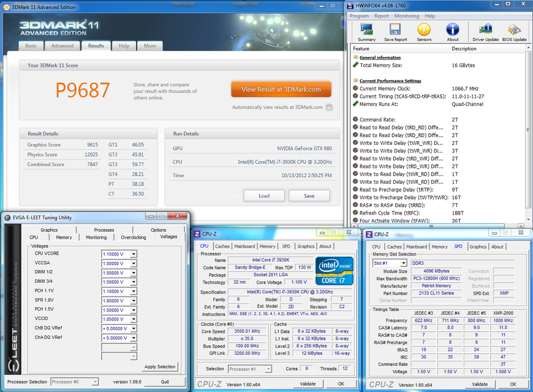Open the Slot #1 memory slot dropdown
The width and height of the screenshot is (533, 392).
click(x=403, y=263)
